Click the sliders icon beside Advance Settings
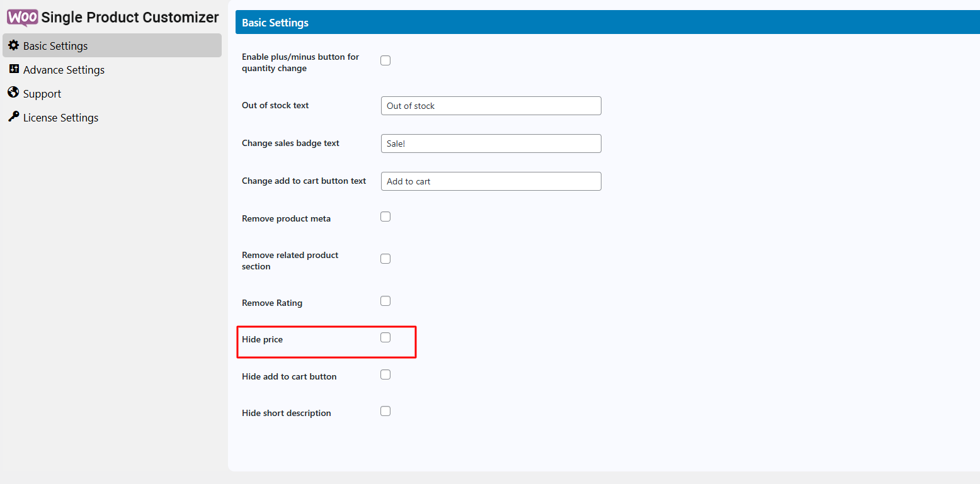 [x=14, y=69]
